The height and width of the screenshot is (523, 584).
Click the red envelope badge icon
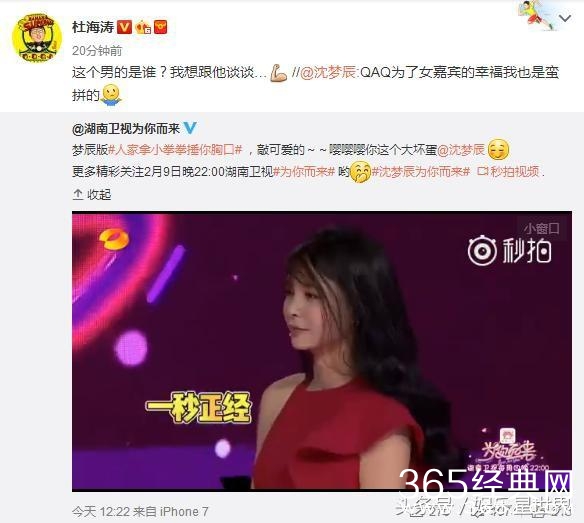point(161,27)
